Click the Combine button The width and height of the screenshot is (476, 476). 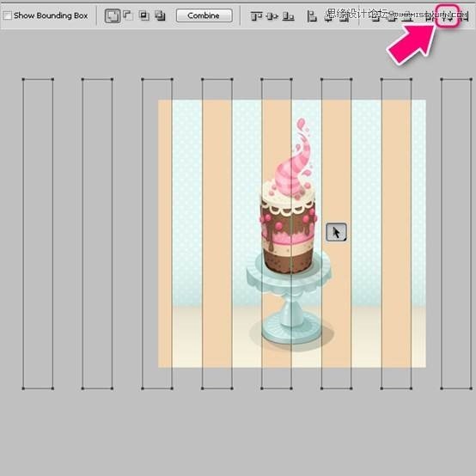click(204, 15)
